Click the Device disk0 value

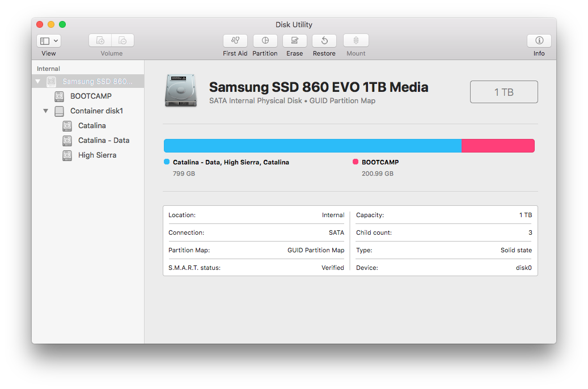coord(524,268)
